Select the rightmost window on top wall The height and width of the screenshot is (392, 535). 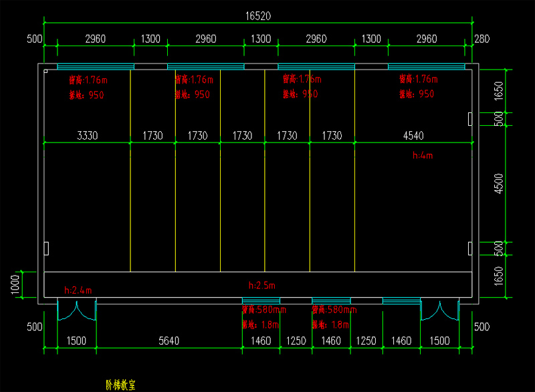click(426, 66)
